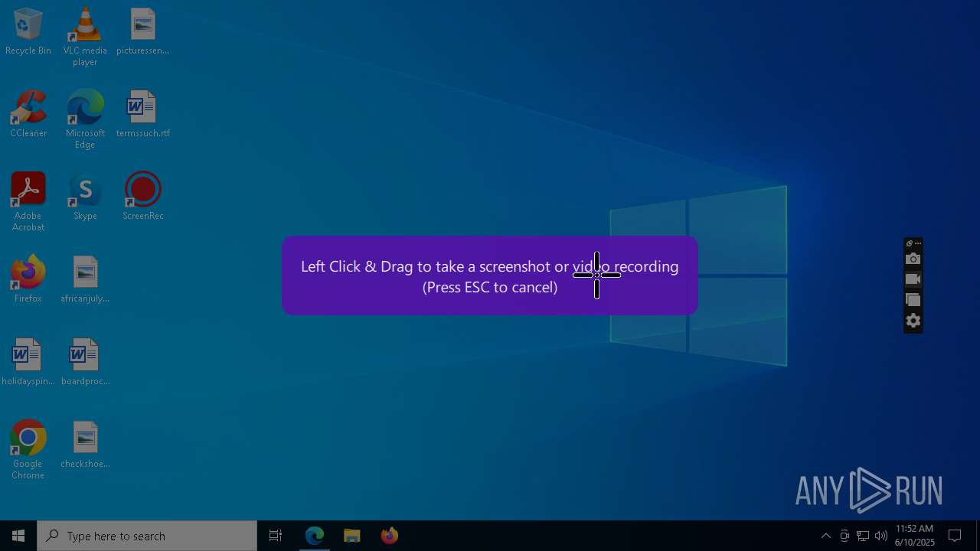The height and width of the screenshot is (551, 980).
Task: Select the VLC media player icon
Action: click(x=85, y=37)
